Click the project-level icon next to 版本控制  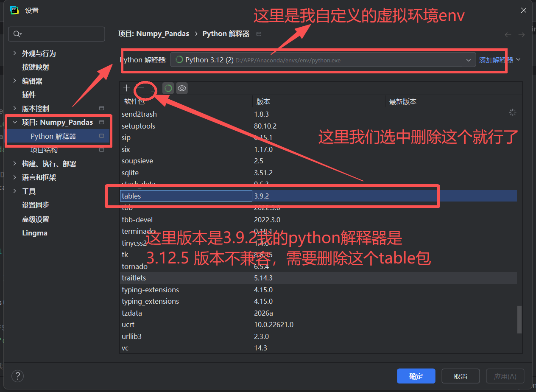[x=101, y=108]
